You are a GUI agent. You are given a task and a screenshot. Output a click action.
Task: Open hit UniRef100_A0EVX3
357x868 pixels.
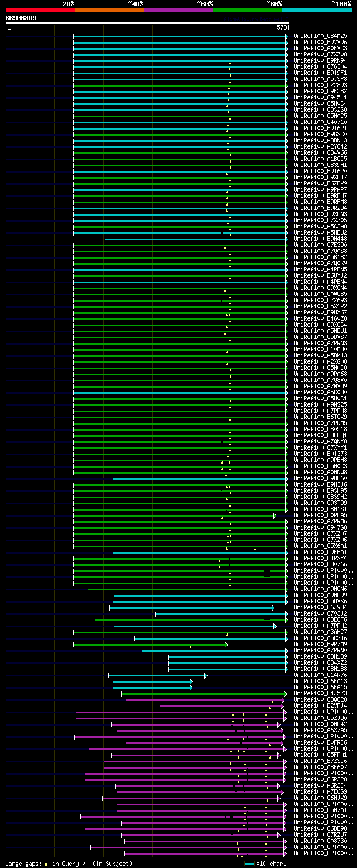click(x=320, y=48)
